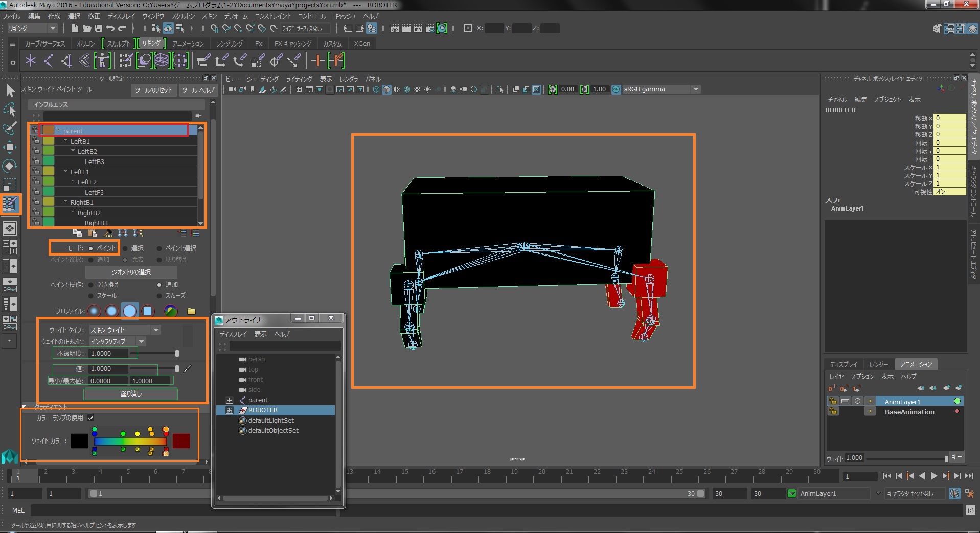This screenshot has height=533, width=980.
Task: Set paint operation to スムーズ
Action: click(x=159, y=296)
